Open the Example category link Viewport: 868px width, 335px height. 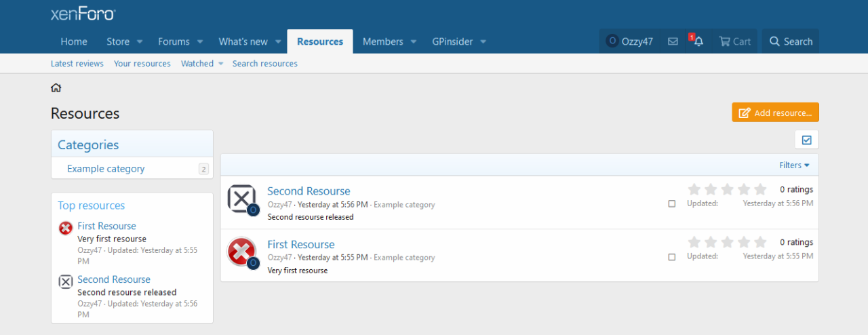coord(106,169)
